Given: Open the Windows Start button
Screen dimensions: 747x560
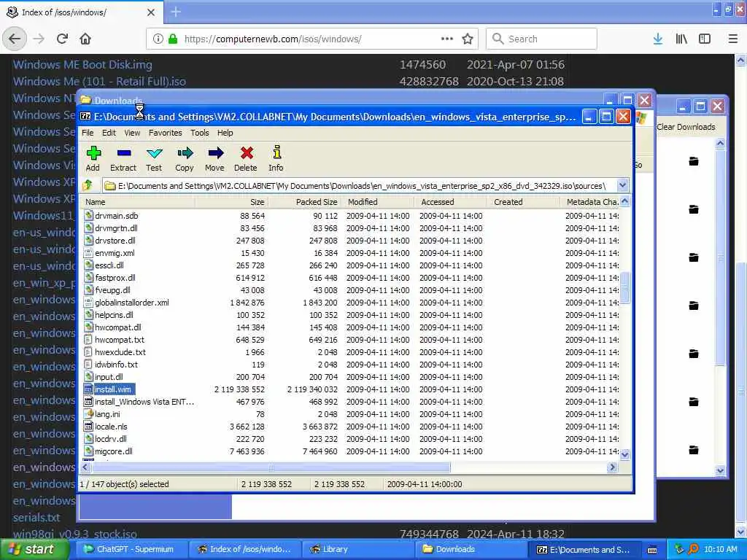Looking at the screenshot, I should [x=35, y=549].
